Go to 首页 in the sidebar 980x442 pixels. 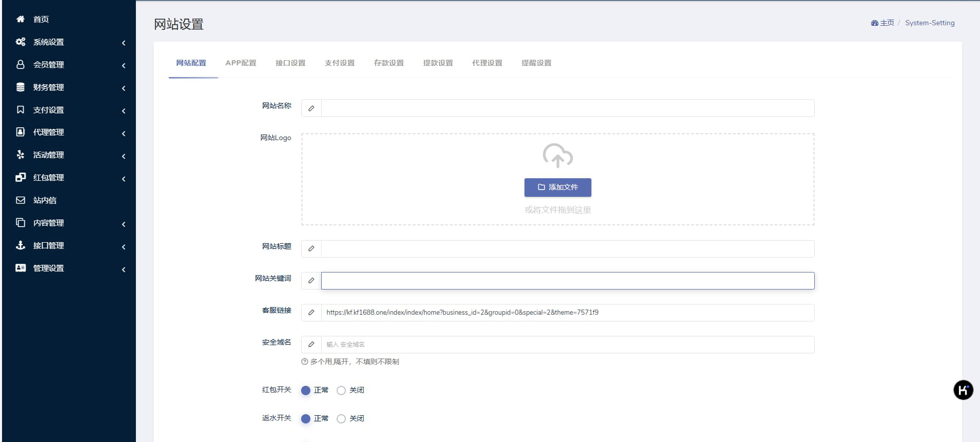click(x=41, y=19)
